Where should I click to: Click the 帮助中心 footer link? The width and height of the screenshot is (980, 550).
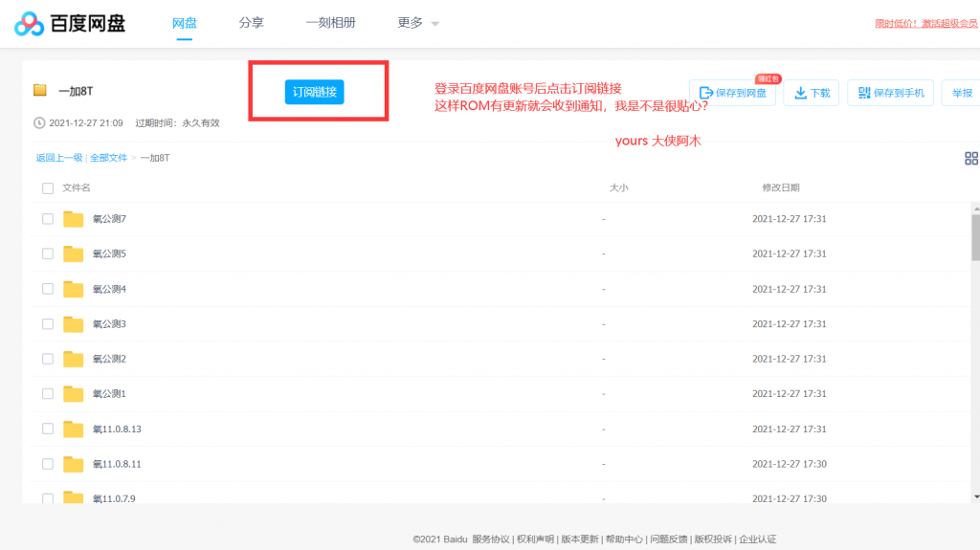coord(624,539)
